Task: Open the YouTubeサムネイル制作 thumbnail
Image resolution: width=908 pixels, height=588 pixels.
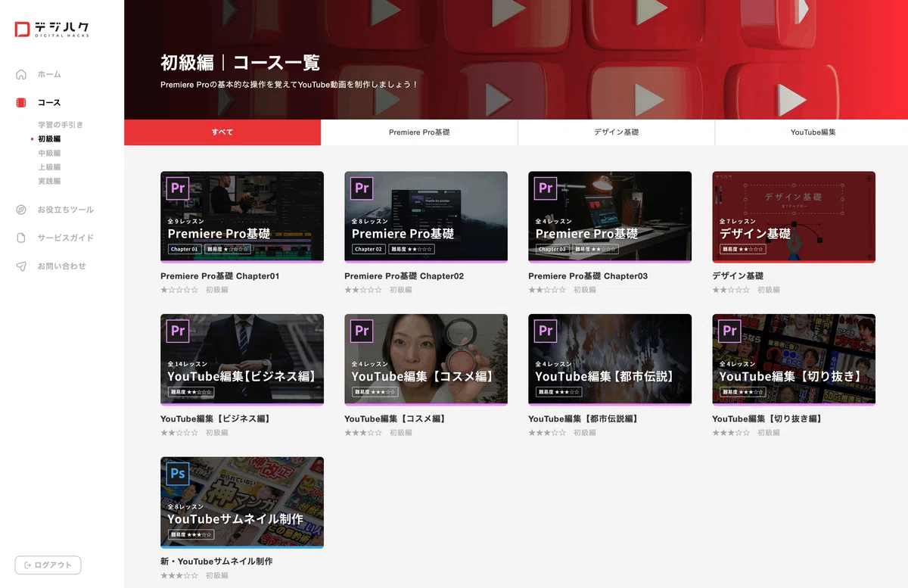Action: click(242, 502)
